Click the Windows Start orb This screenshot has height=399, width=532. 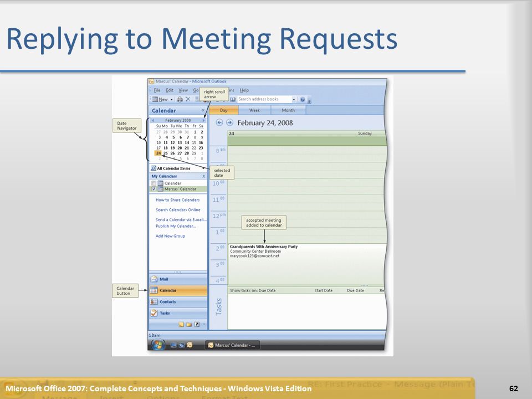(158, 345)
